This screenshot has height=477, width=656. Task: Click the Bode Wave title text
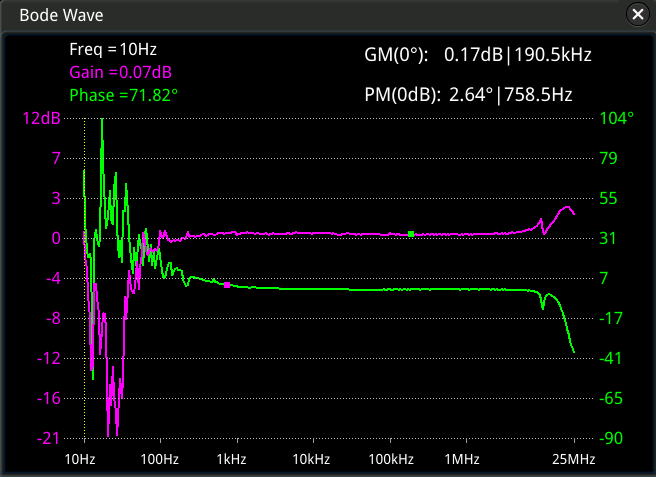(62, 15)
